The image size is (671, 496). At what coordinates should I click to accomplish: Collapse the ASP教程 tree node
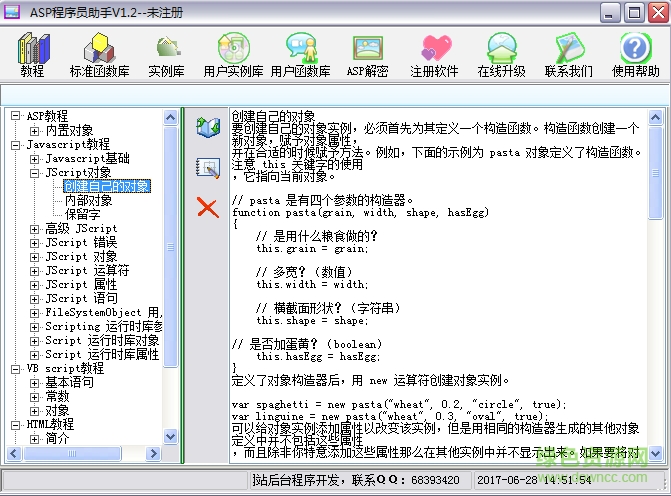point(16,116)
